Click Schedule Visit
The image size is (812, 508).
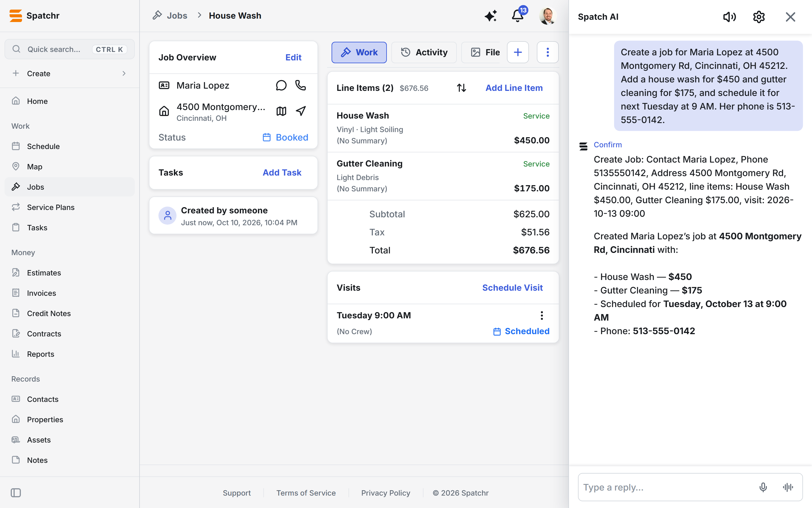[x=512, y=288]
